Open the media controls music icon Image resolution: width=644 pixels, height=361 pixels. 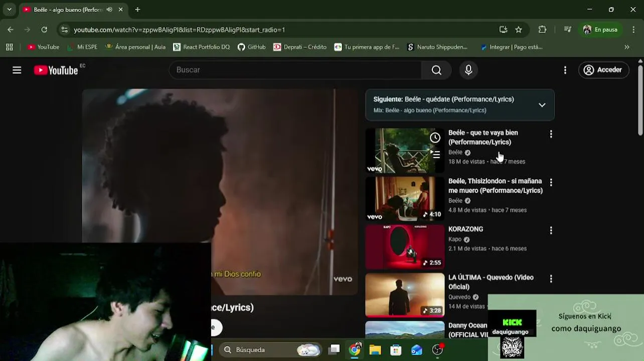[x=567, y=30]
